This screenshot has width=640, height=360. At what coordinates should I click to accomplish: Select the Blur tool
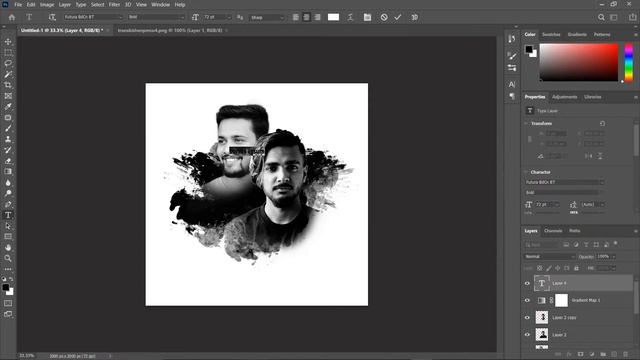[x=8, y=182]
